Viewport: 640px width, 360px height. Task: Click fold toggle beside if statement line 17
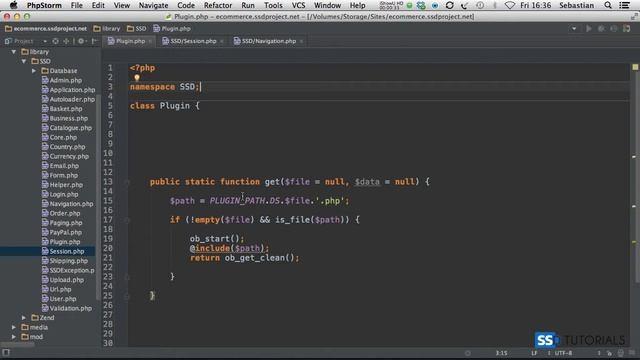pos(127,220)
